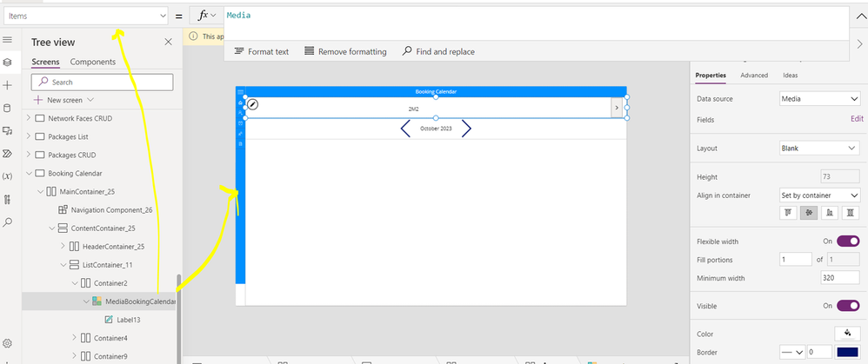Viewport: 868px width, 364px height.
Task: Click the Fill portions field
Action: (x=796, y=259)
